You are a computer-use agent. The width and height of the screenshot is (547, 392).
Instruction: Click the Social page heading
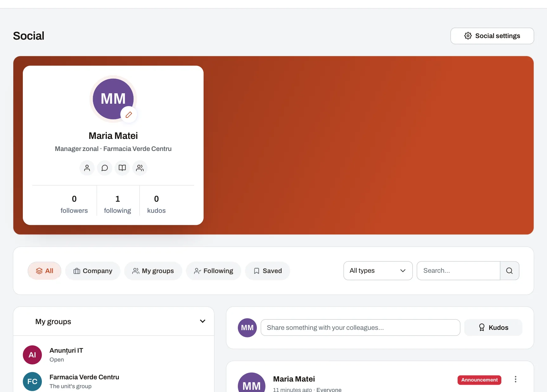point(29,36)
